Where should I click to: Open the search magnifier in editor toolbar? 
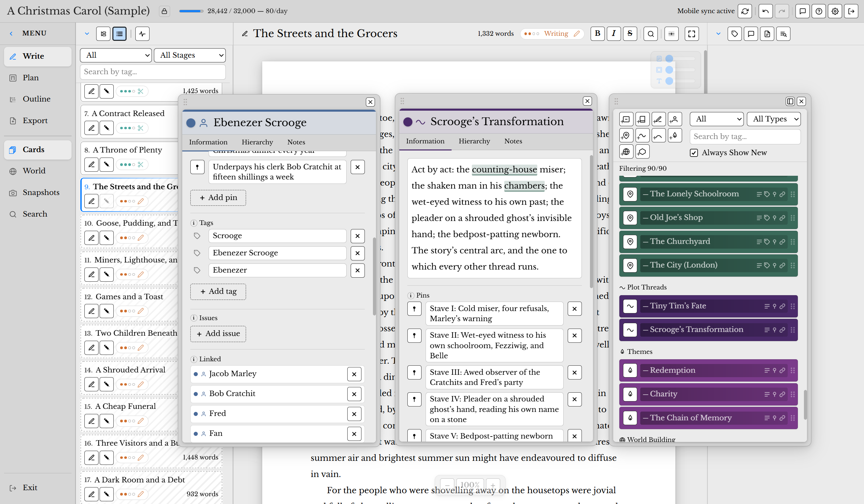coord(651,34)
